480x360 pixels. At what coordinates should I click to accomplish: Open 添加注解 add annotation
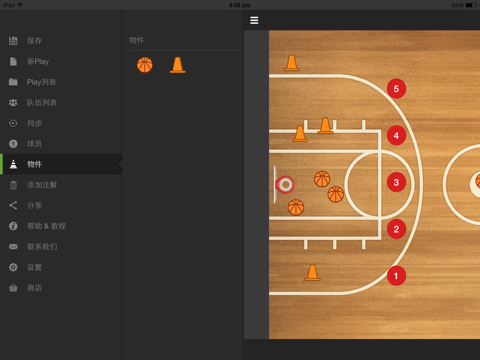[x=61, y=185]
